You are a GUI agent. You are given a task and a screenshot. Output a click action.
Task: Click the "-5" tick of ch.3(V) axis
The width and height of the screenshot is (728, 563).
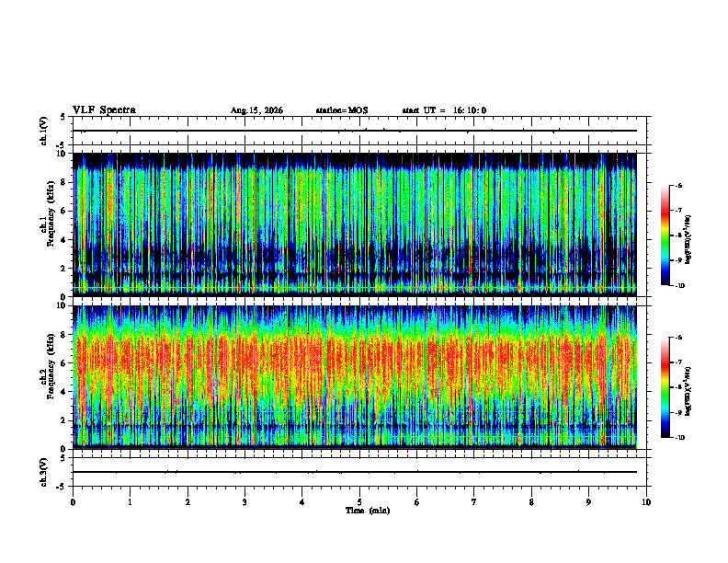coord(62,487)
